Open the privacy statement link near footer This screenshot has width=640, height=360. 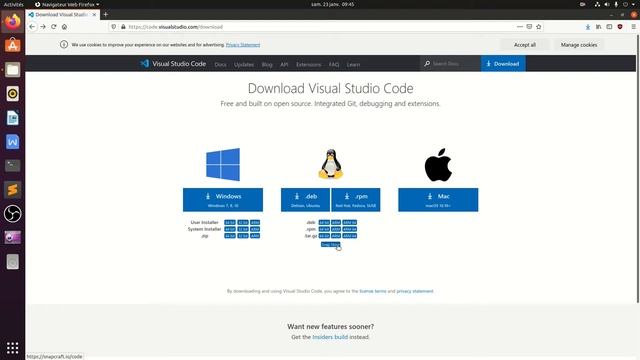(x=415, y=291)
